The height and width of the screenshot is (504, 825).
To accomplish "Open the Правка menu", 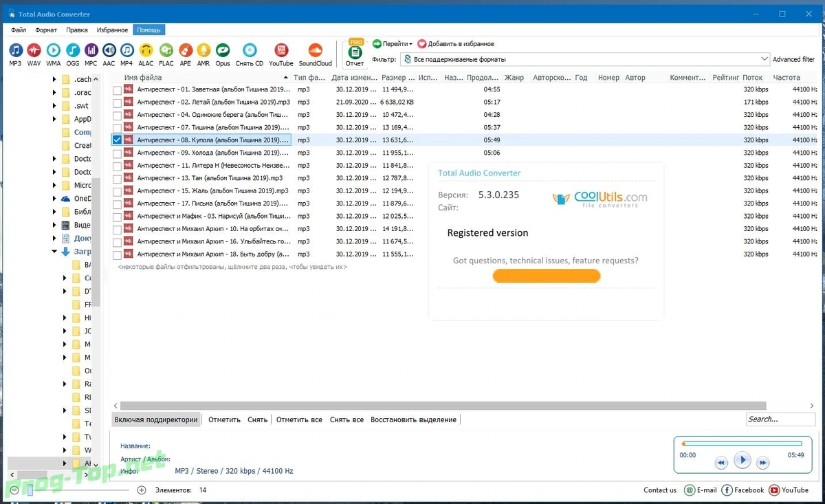I will tap(77, 30).
